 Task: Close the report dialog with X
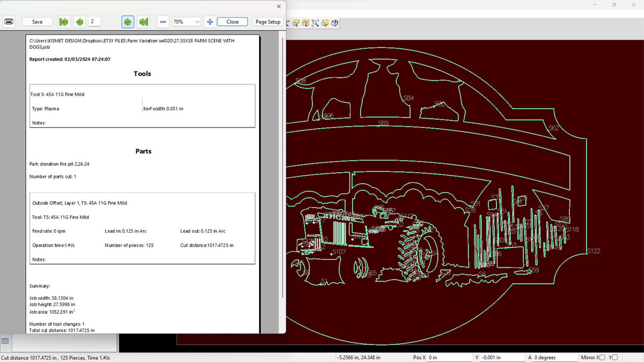(279, 6)
